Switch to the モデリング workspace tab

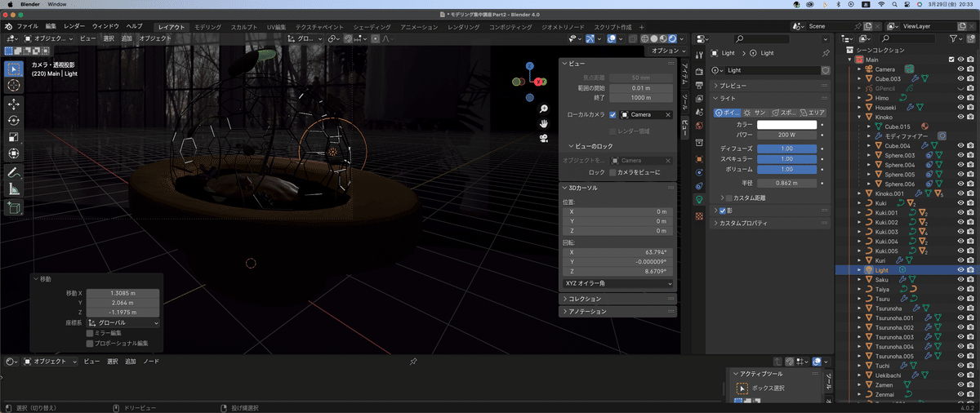(207, 27)
